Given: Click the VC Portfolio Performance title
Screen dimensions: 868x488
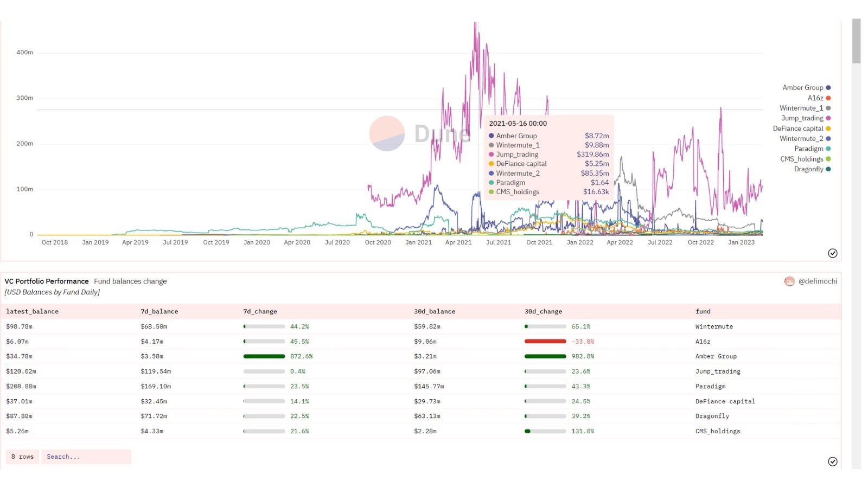Looking at the screenshot, I should coord(47,281).
